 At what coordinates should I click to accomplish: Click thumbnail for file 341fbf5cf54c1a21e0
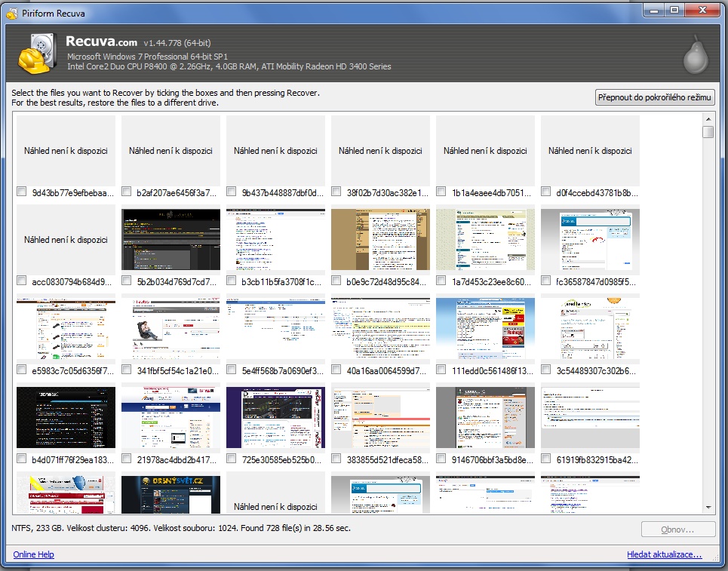pyautogui.click(x=170, y=329)
